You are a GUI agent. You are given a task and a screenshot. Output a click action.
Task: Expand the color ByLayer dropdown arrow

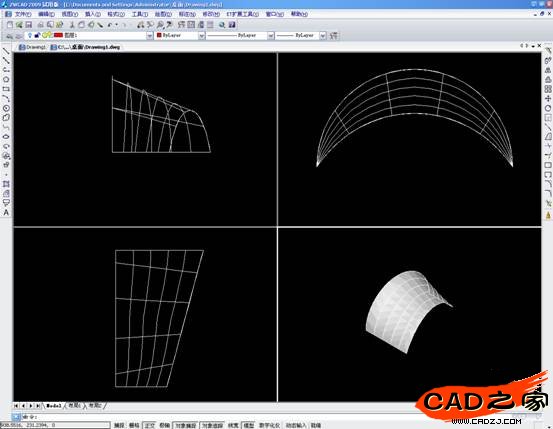201,36
